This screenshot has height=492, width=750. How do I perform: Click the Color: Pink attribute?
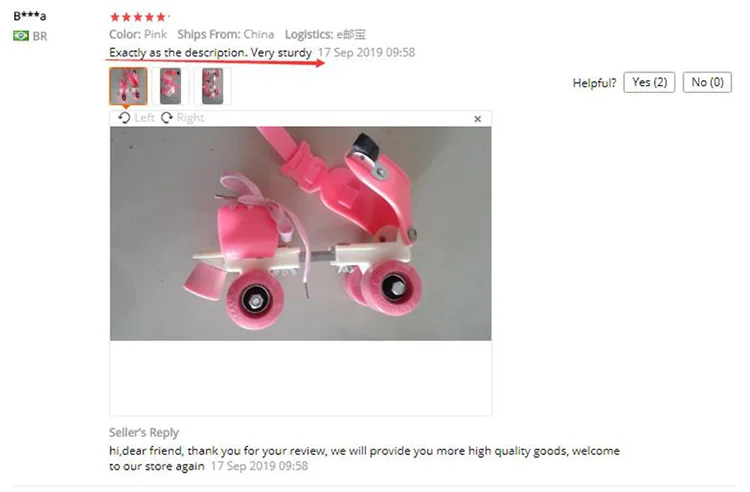click(138, 34)
